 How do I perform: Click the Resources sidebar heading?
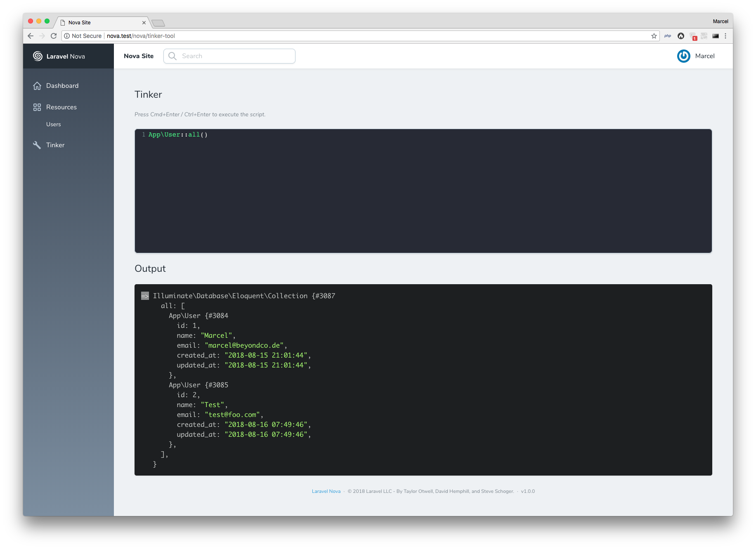click(x=61, y=107)
